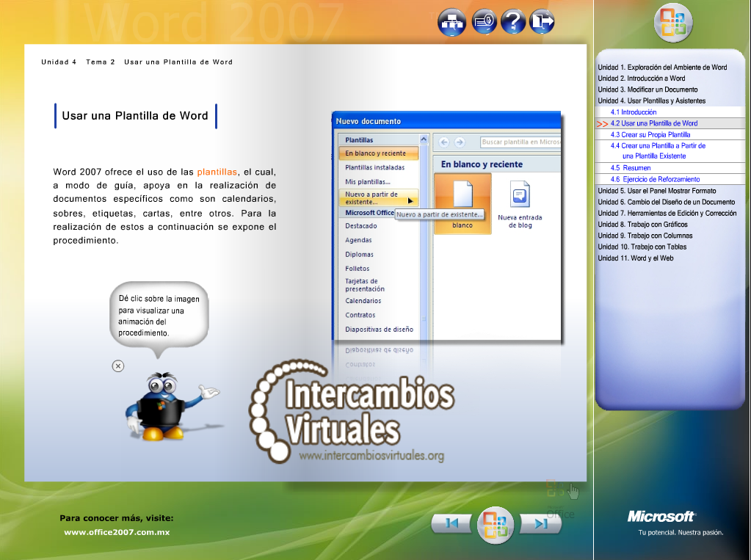The width and height of the screenshot is (751, 560).
Task: Open the site map icon at top
Action: tap(451, 22)
